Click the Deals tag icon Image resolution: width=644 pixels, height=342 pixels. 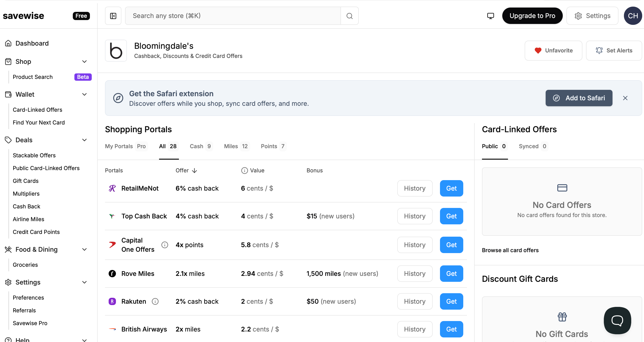pos(8,140)
